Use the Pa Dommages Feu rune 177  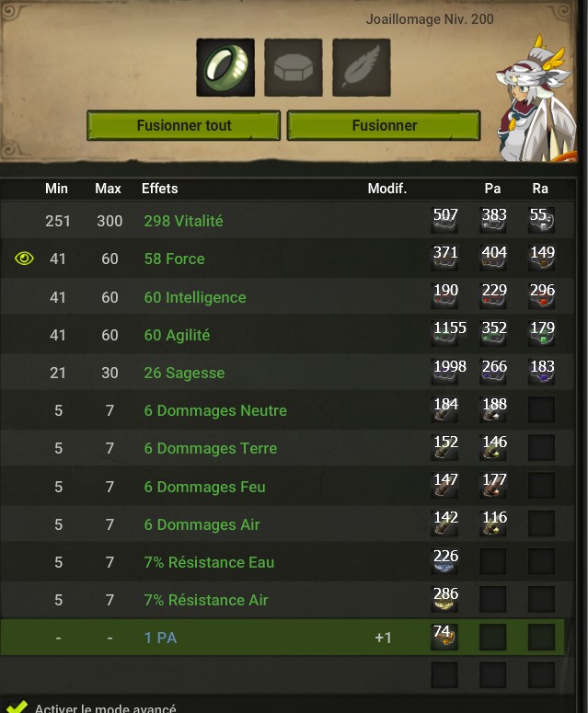click(493, 486)
